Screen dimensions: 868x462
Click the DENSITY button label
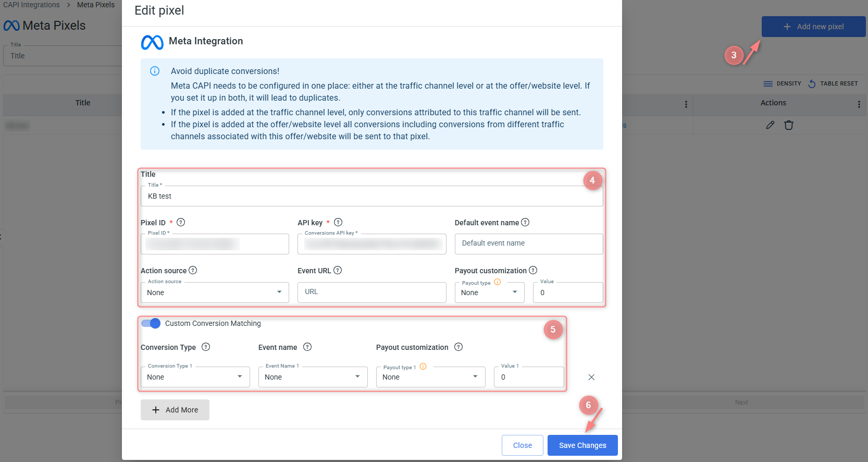coord(789,83)
